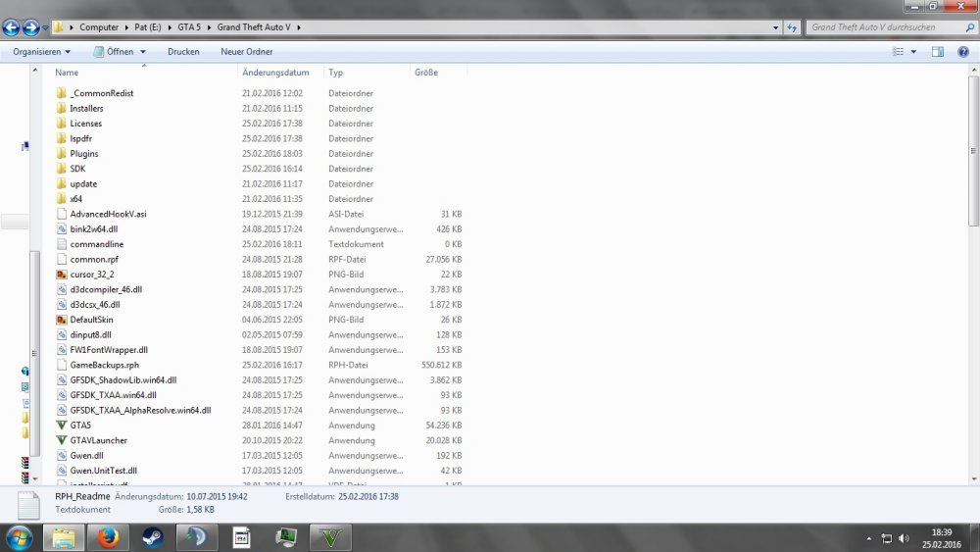980x552 pixels.
Task: Click the DefaultSkin PNG image icon
Action: tap(61, 320)
